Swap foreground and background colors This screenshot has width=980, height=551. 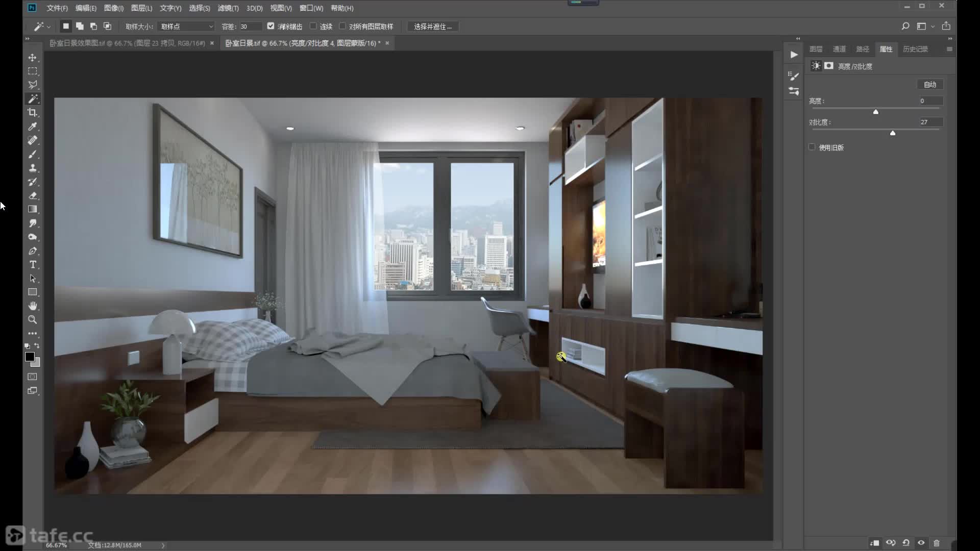point(37,346)
